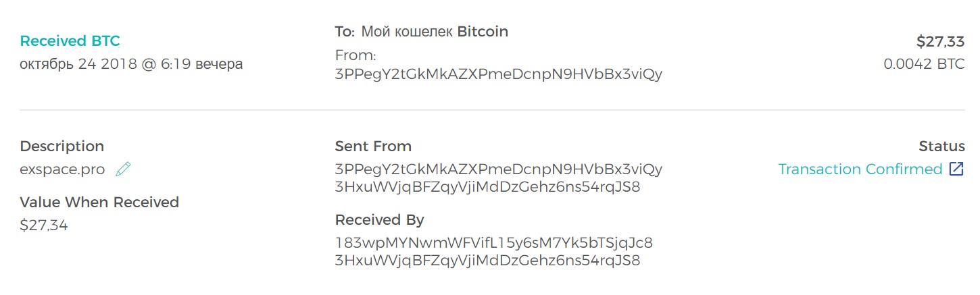Viewport: 980px width, 295px height.
Task: Click the $27,33 amount at top right
Action: [x=940, y=42]
